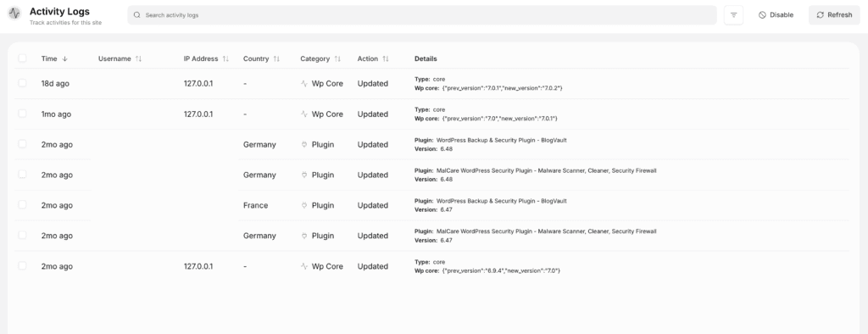The height and width of the screenshot is (334, 868).
Task: Click the Disable button label
Action: [782, 15]
